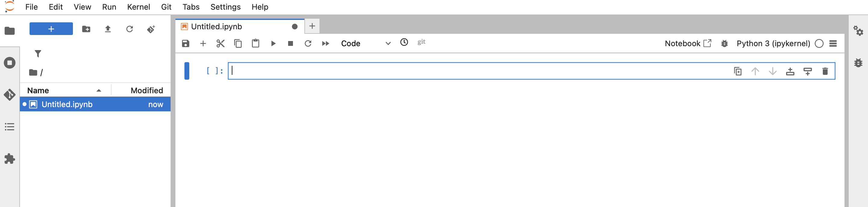This screenshot has height=207, width=868.
Task: Run the selected cell with play icon
Action: tap(273, 43)
